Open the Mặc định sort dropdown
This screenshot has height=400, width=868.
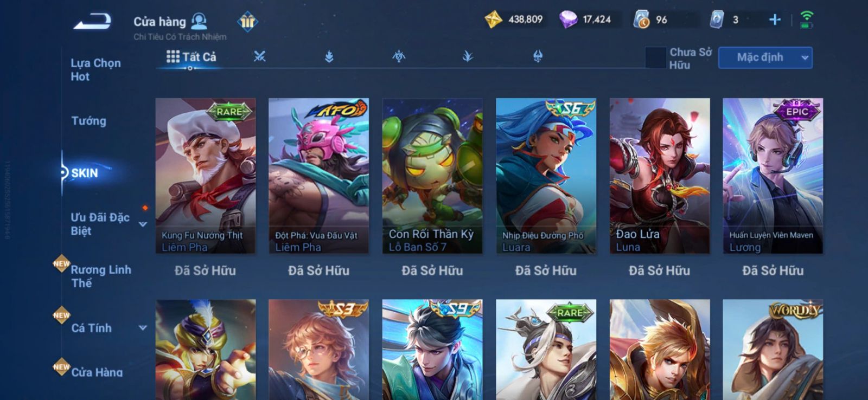click(765, 57)
